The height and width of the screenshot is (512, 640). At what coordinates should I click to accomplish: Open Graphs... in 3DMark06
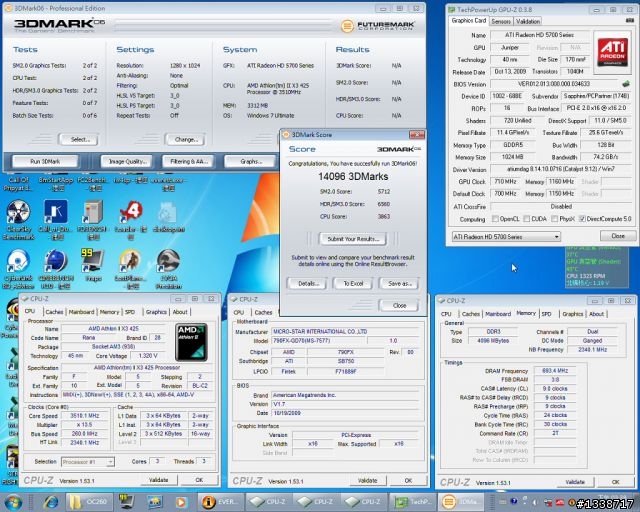click(251, 162)
